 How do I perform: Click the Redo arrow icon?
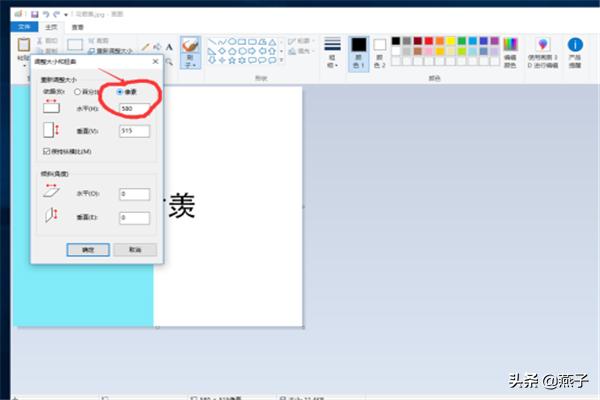(x=57, y=15)
